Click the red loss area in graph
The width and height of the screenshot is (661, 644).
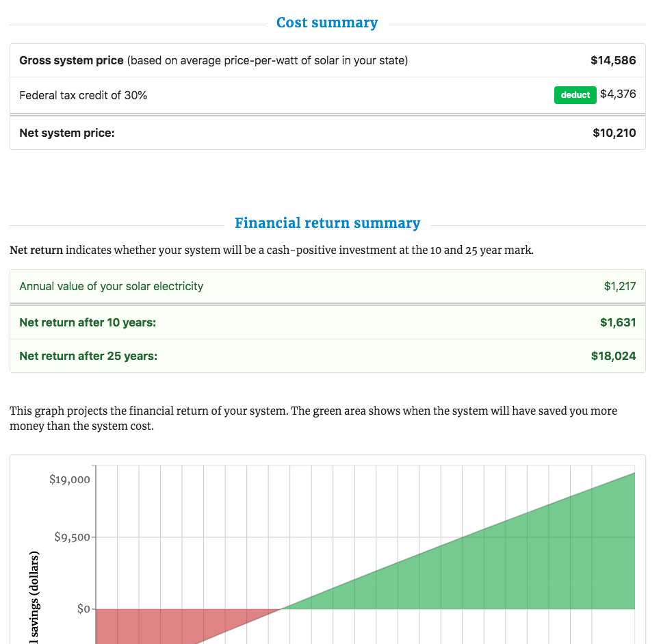(151, 624)
